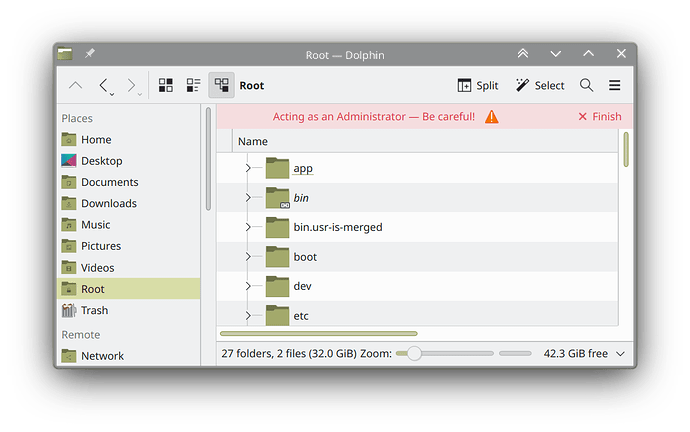This screenshot has height=432, width=690.
Task: Switch to Compact view mode
Action: pyautogui.click(x=194, y=85)
